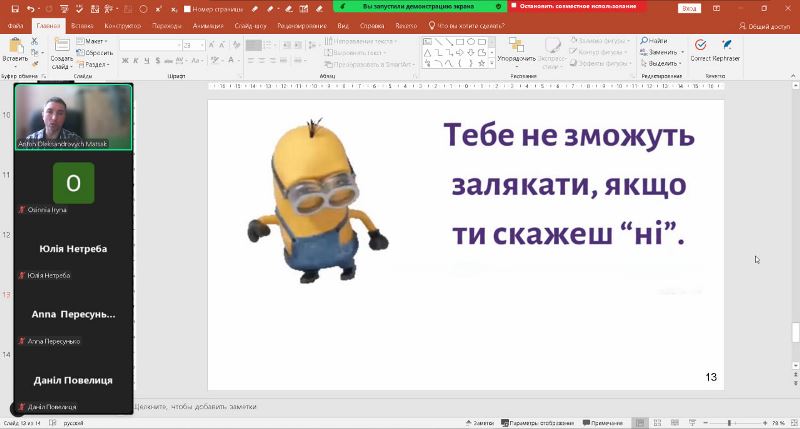Click the Create slide (Создать слайд) icon
The width and height of the screenshot is (800, 429).
[62, 45]
